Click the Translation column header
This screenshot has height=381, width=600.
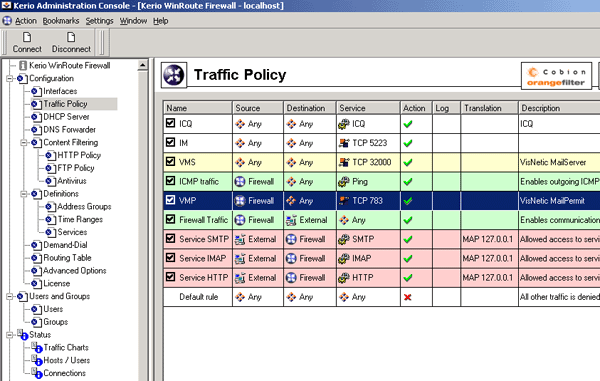[489, 108]
